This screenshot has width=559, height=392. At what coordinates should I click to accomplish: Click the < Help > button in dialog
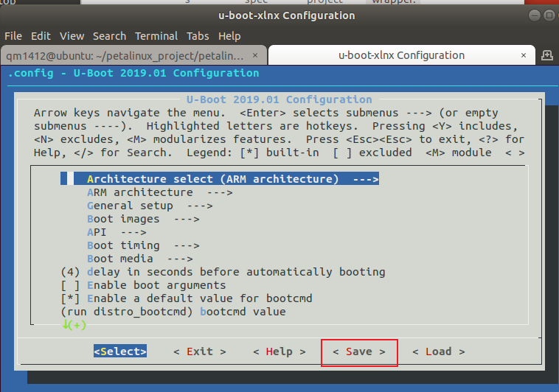279,351
